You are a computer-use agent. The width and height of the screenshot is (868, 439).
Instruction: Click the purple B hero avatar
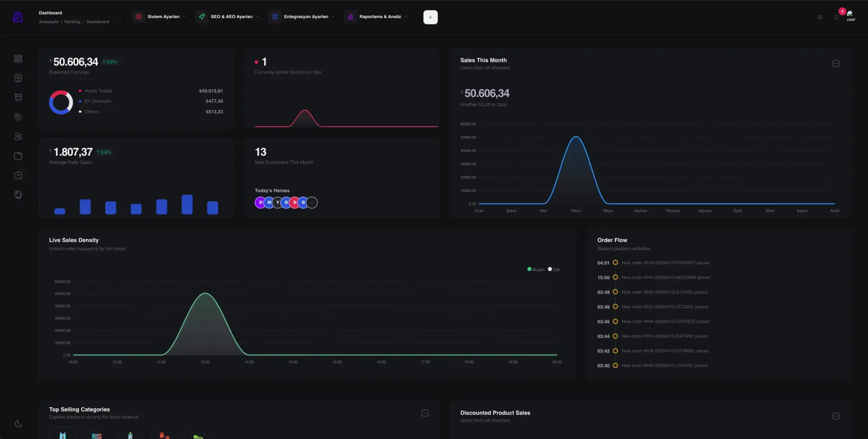260,202
